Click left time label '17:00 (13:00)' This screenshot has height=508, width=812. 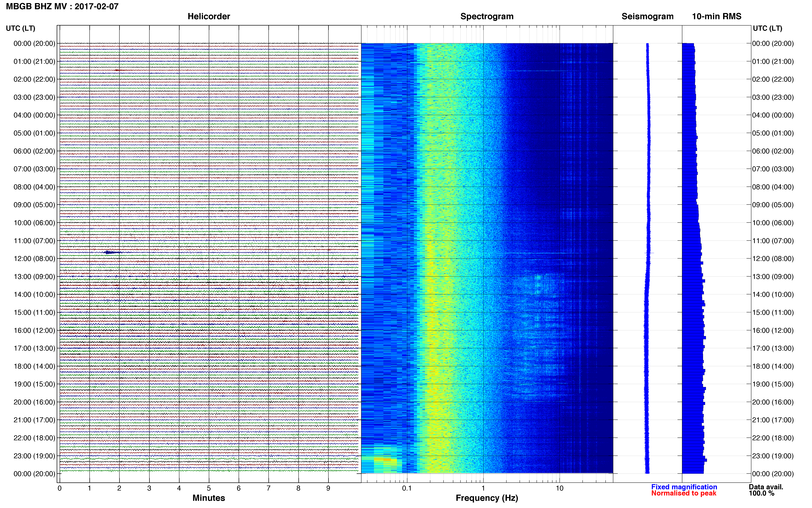click(34, 348)
